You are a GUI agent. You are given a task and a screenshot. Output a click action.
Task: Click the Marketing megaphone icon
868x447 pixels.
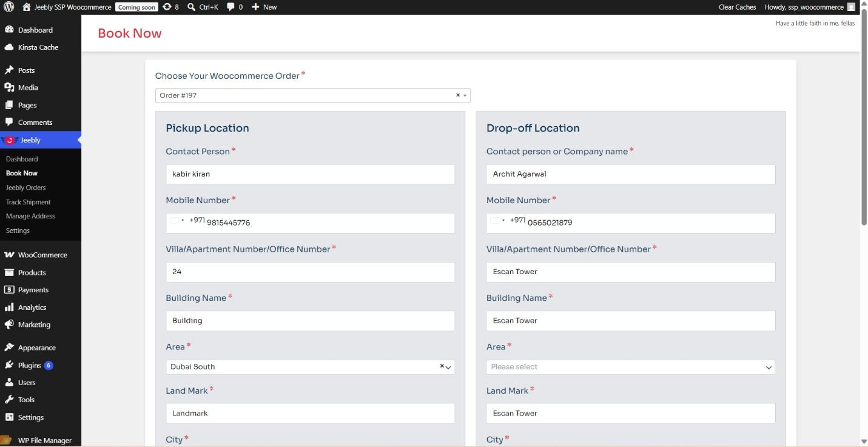click(9, 324)
